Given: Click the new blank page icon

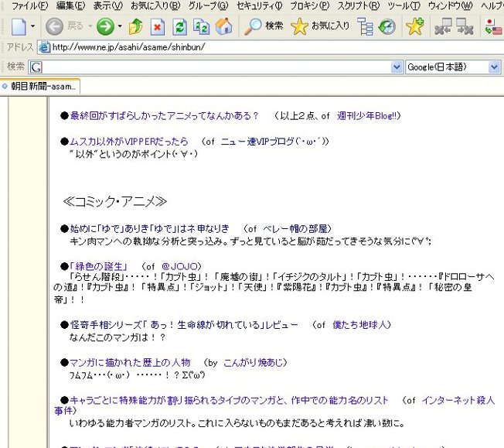Looking at the screenshot, I should (19, 26).
